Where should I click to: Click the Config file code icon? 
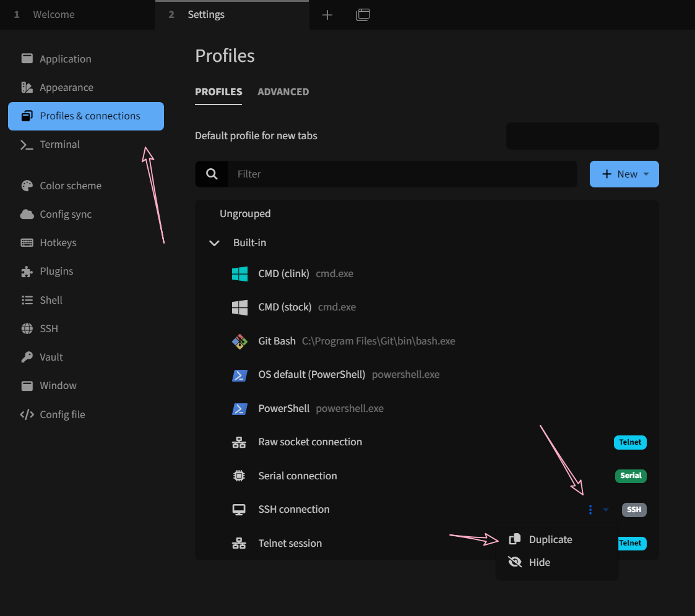[x=27, y=414]
